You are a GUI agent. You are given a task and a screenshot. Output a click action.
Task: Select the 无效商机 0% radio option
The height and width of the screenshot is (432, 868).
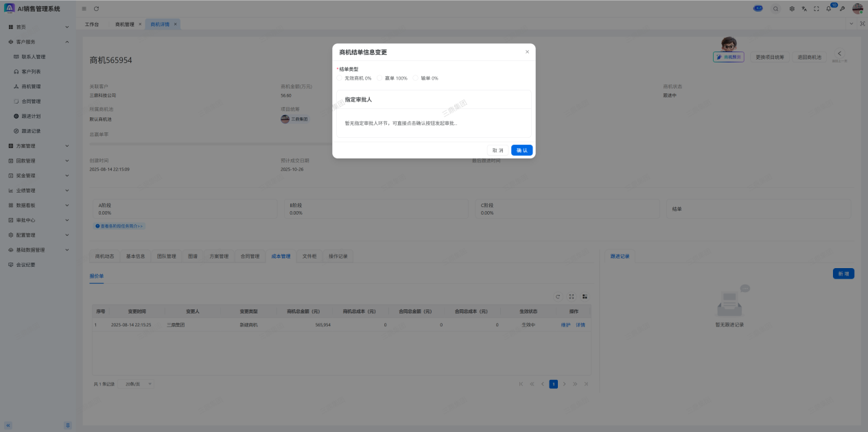[x=340, y=78]
